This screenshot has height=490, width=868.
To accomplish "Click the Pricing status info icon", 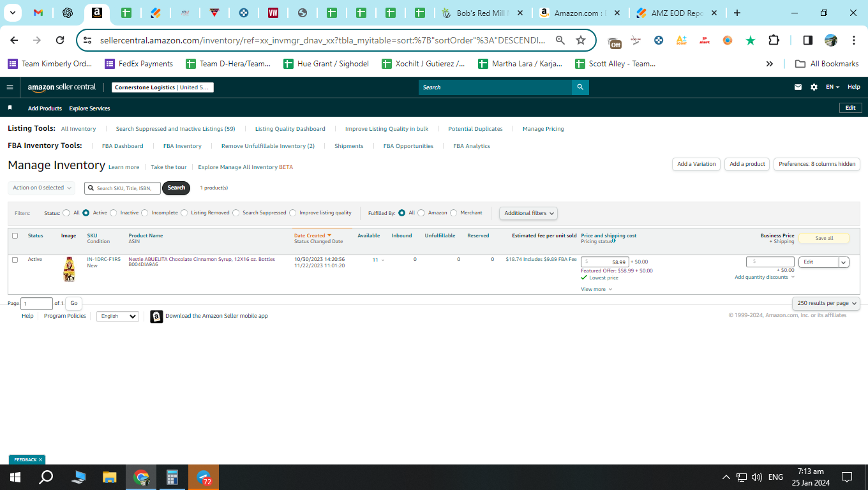I will 614,241.
